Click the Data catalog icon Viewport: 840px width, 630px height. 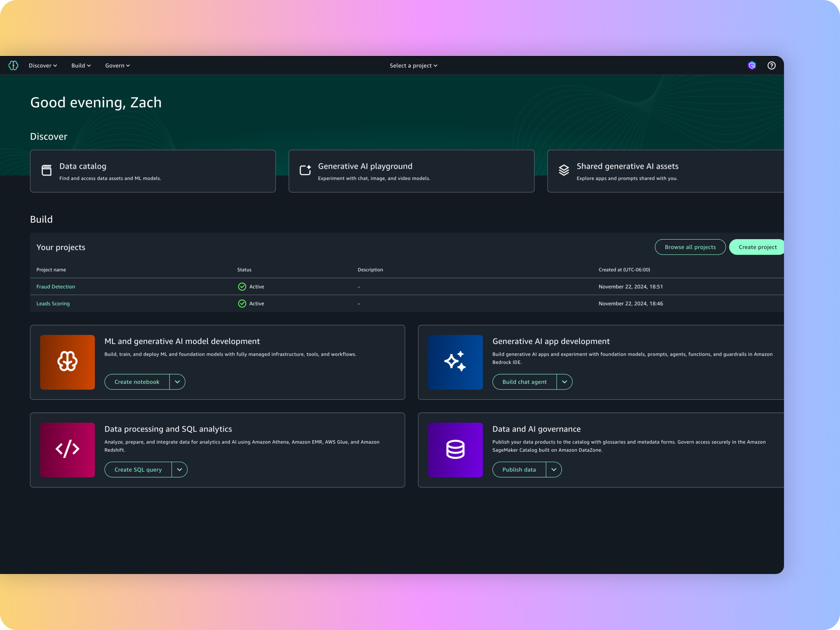point(46,170)
